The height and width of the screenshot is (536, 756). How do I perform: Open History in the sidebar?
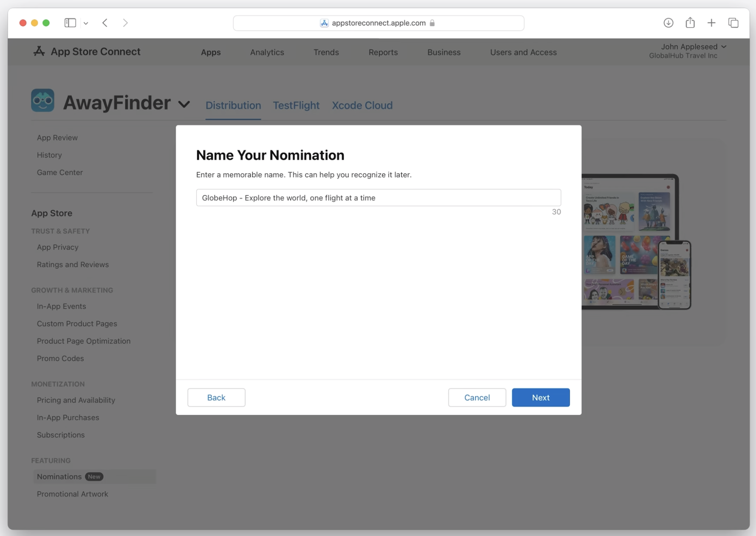coord(49,155)
